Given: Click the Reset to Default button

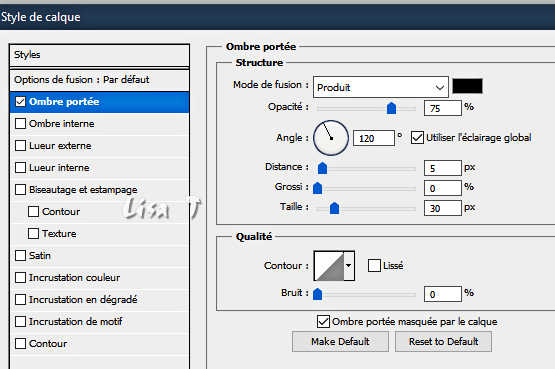Looking at the screenshot, I should (443, 341).
